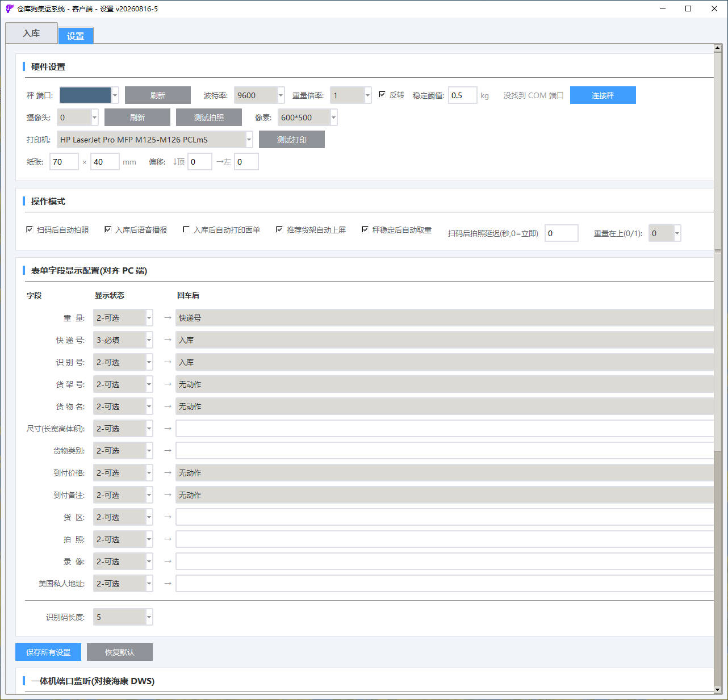This screenshot has height=700, width=728.
Task: Select the 设置 tab
Action: (76, 36)
